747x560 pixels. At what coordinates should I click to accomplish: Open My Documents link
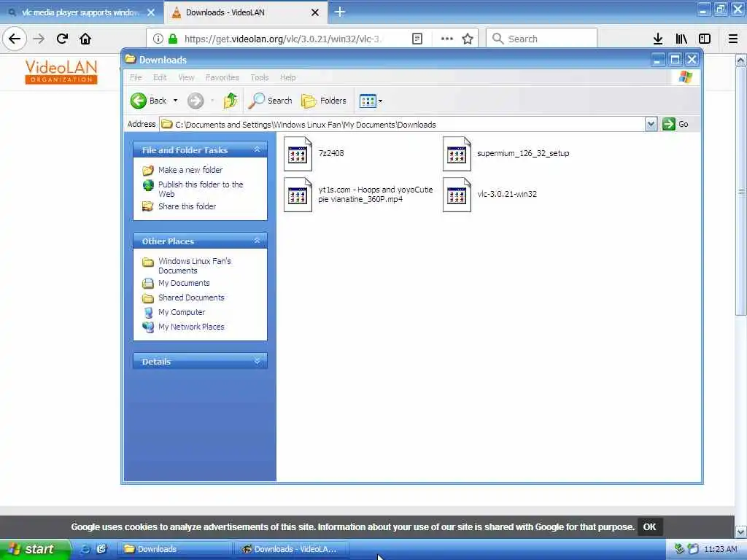(x=184, y=283)
